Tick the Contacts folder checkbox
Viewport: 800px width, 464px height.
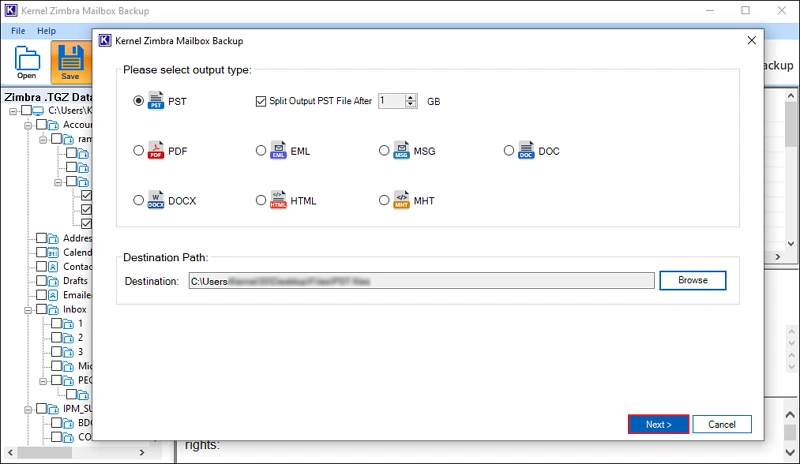(x=41, y=266)
